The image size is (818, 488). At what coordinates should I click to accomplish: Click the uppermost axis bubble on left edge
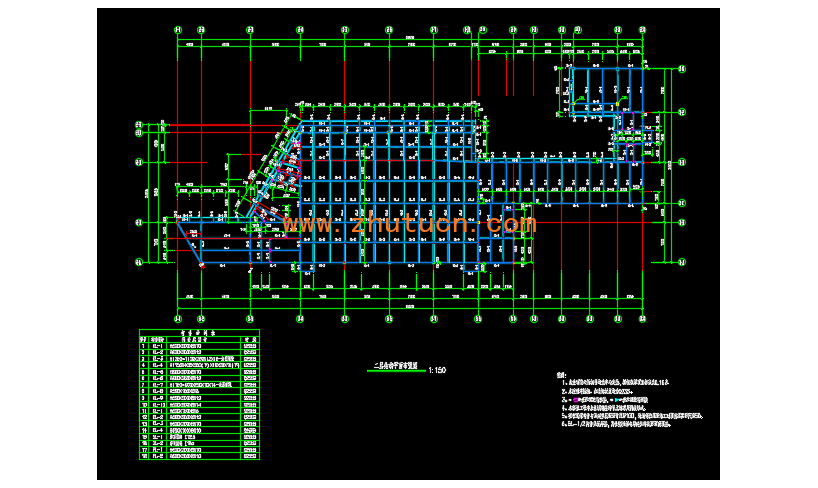pyautogui.click(x=138, y=125)
